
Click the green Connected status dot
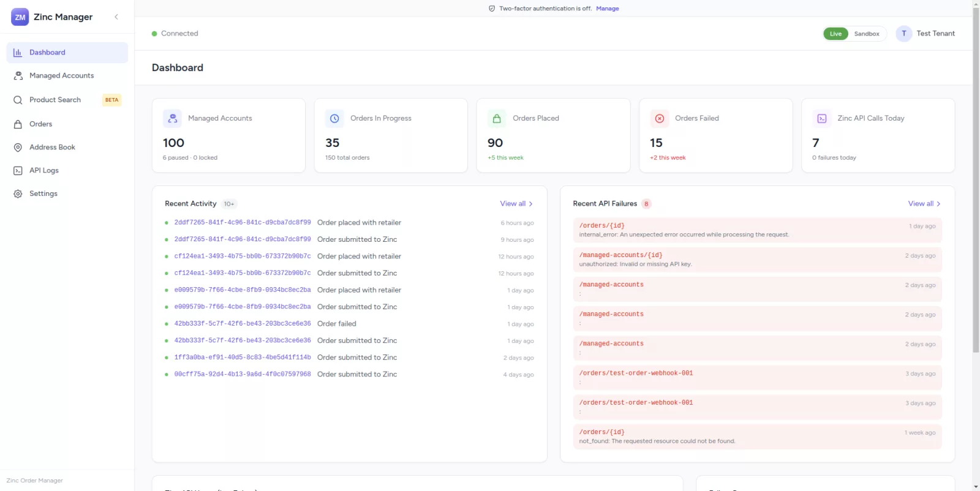click(x=154, y=34)
